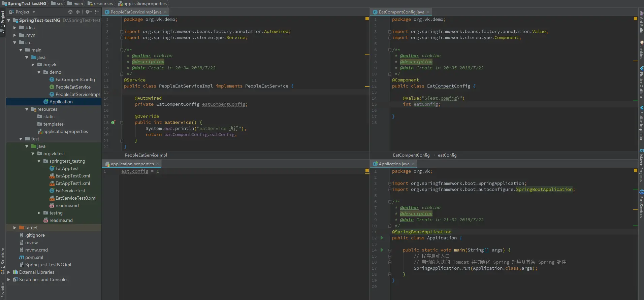Viewport: 644px width, 300px height.
Task: Open the Maven Projects tool window
Action: pyautogui.click(x=641, y=165)
